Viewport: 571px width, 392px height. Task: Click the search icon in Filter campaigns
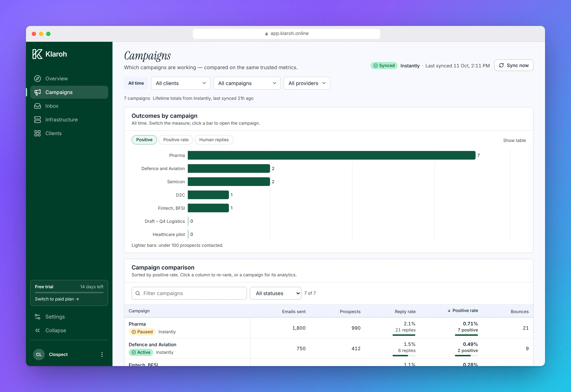(x=138, y=293)
